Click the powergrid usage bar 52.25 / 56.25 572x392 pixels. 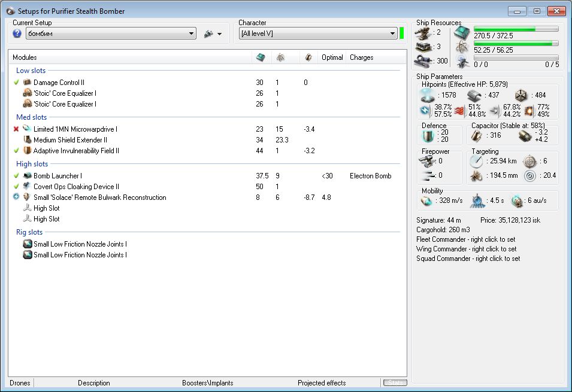click(516, 44)
